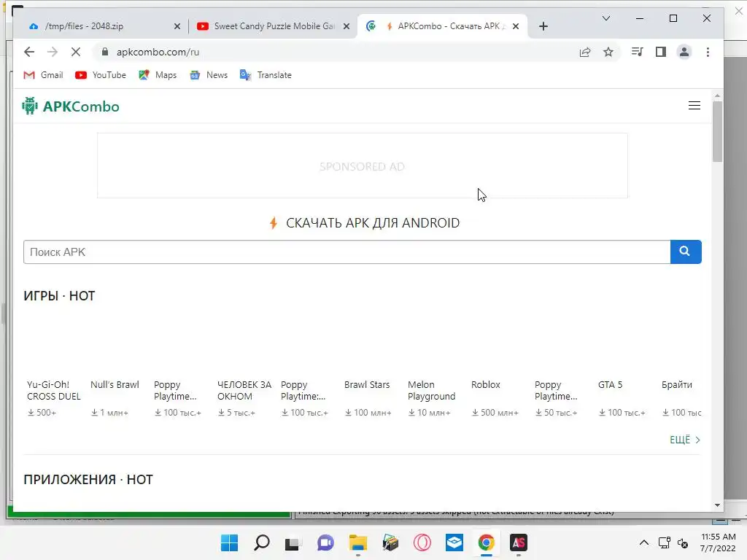
Task: Expand the tab search dropdown arrow
Action: [606, 18]
